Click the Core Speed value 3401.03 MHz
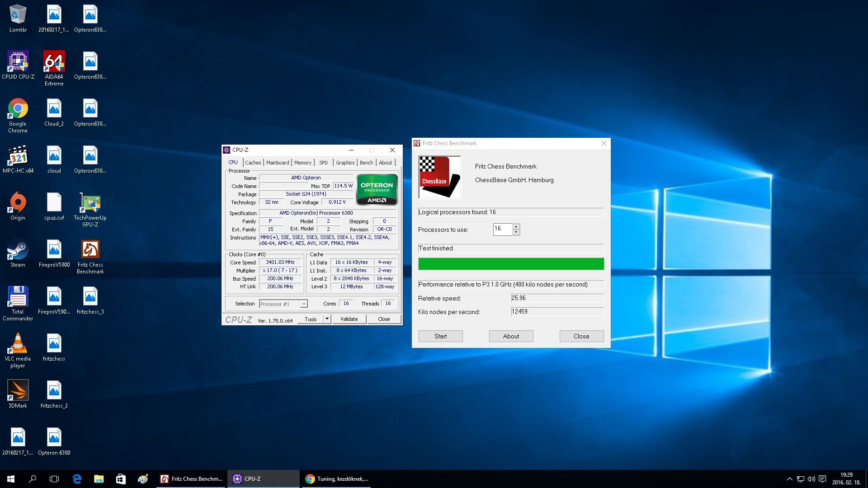This screenshot has height=488, width=868. [280, 263]
